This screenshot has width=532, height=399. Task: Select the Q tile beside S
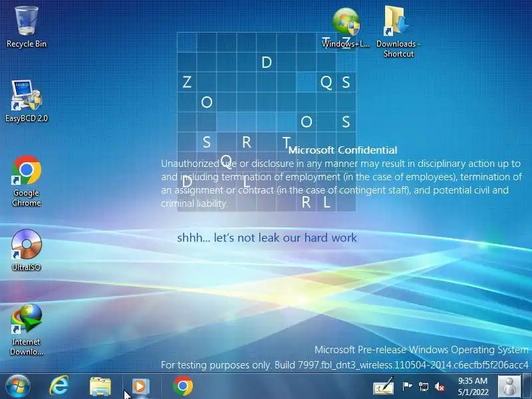pyautogui.click(x=326, y=82)
